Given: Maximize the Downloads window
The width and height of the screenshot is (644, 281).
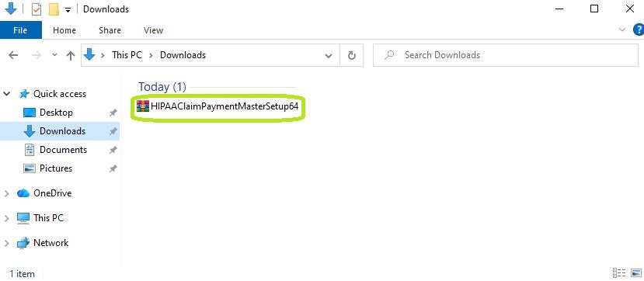Looking at the screenshot, I should [594, 9].
